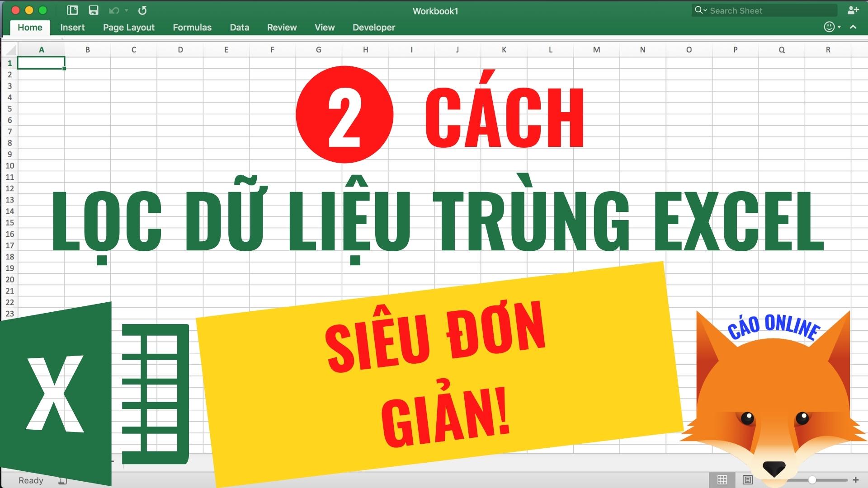Select the Review menu tab
The width and height of the screenshot is (868, 488).
pyautogui.click(x=281, y=28)
